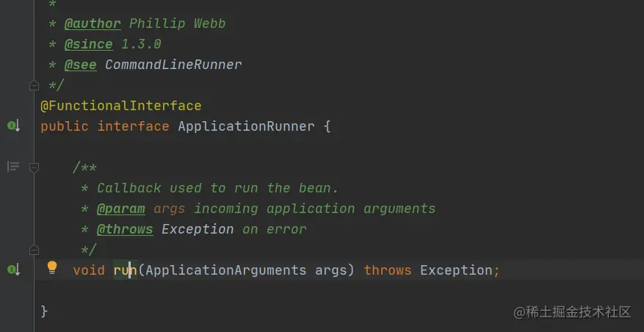This screenshot has width=644, height=332.
Task: Click the @param tag in the method comment
Action: (x=120, y=209)
